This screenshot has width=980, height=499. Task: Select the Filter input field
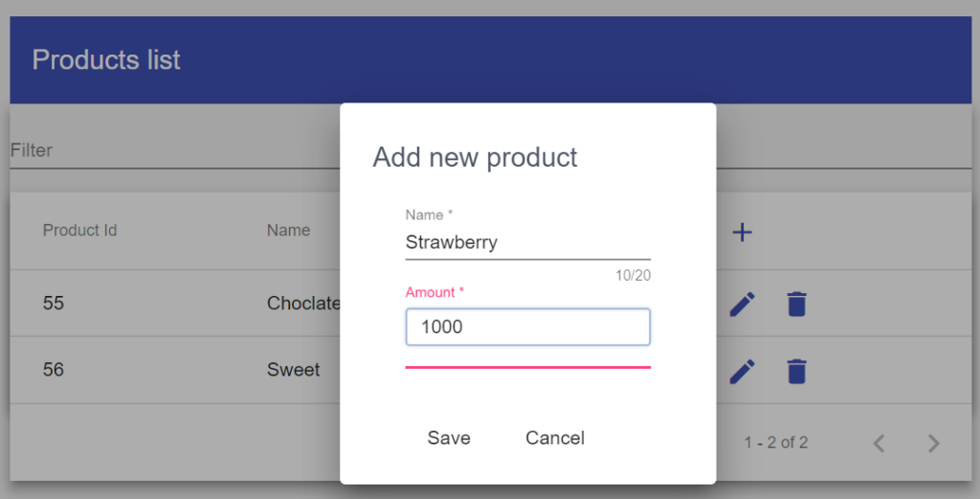pos(175,150)
